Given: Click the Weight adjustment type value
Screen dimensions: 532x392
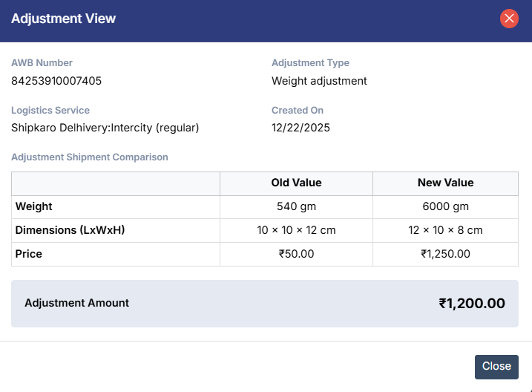Looking at the screenshot, I should (319, 81).
